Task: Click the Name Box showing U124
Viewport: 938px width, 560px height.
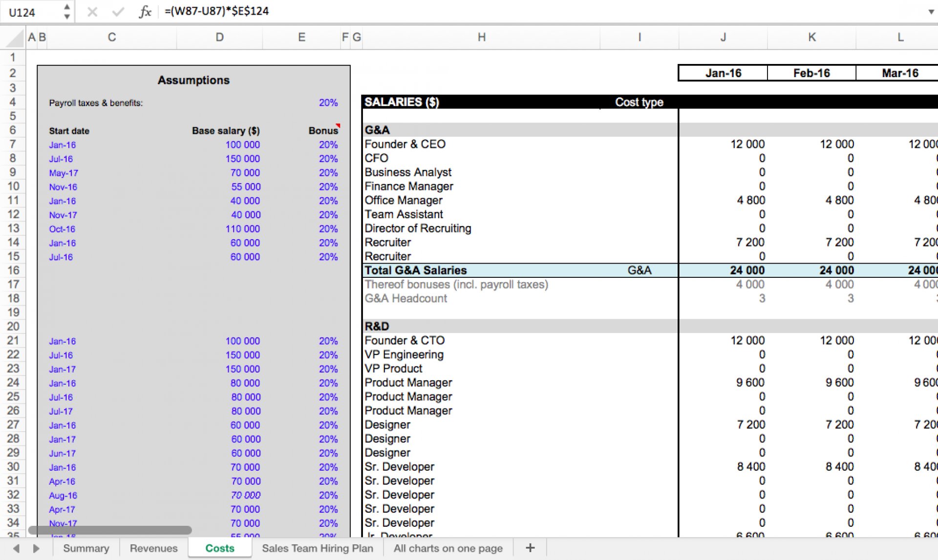Action: point(31,12)
